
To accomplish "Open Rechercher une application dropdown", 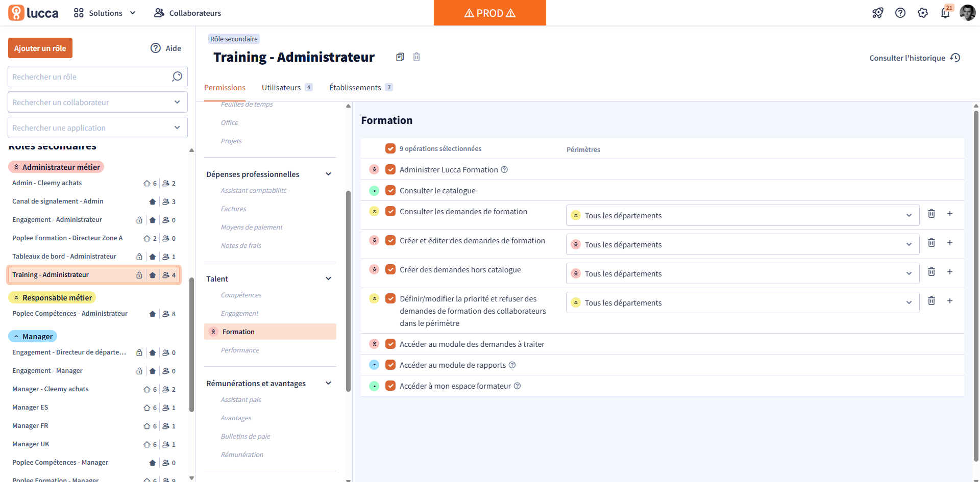I will tap(97, 128).
